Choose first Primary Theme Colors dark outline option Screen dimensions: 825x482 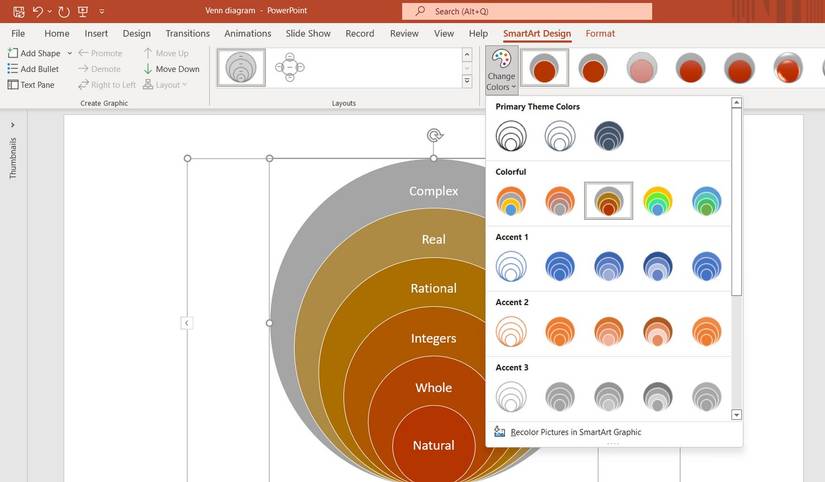[x=511, y=135]
